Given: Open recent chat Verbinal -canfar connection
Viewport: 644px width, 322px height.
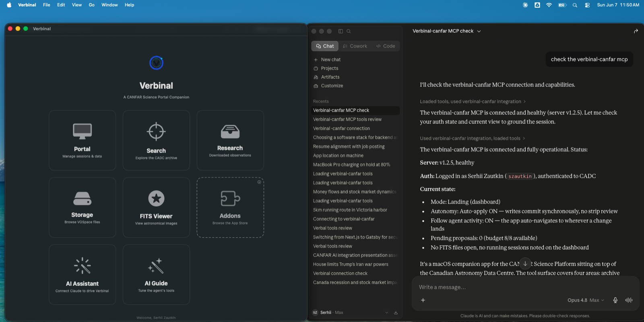Looking at the screenshot, I should pyautogui.click(x=355, y=129).
